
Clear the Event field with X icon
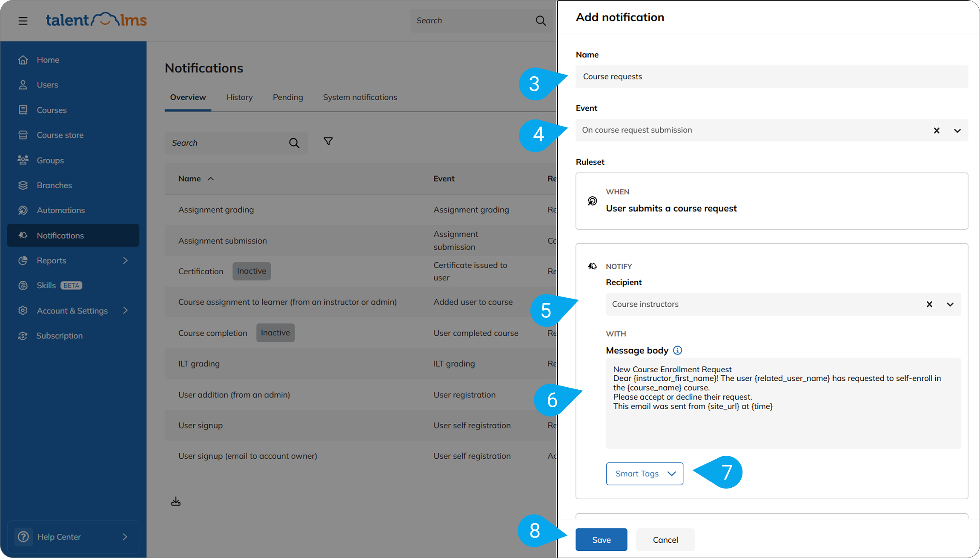937,130
